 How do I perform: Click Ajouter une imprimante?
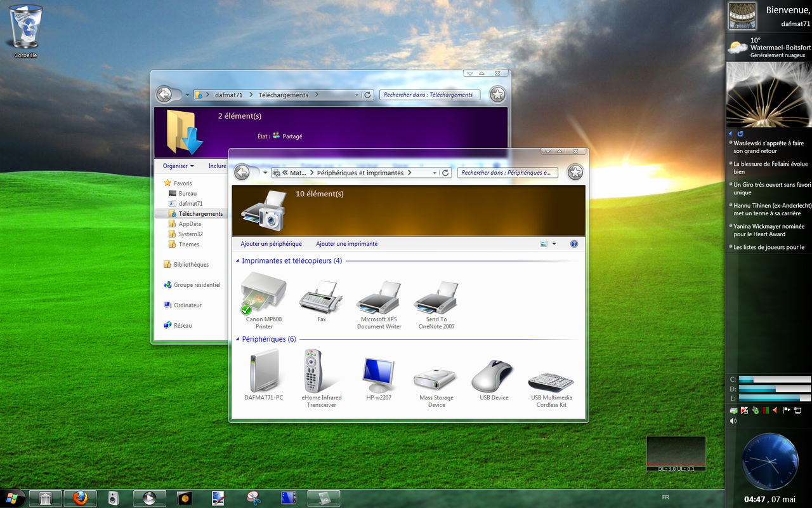point(346,244)
